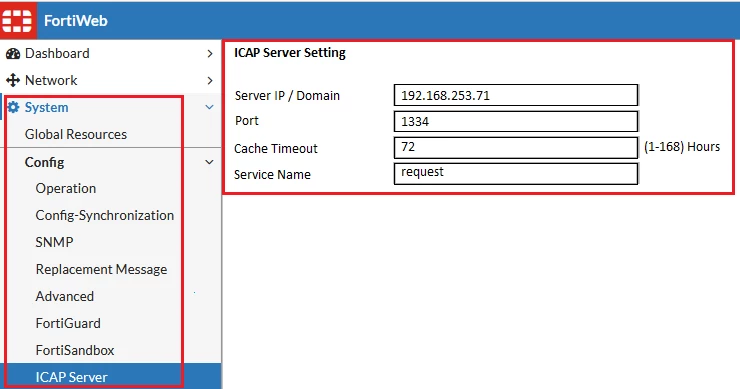Click the Cache Timeout label

point(276,149)
